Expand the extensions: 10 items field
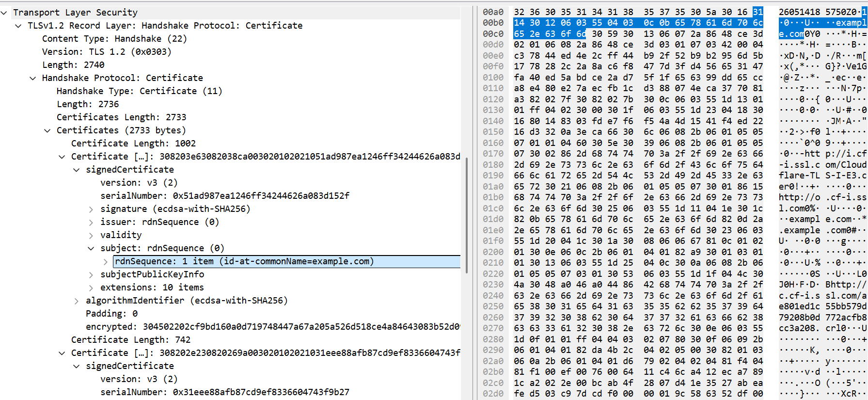Screen dimensions: 868x400 tap(91, 288)
